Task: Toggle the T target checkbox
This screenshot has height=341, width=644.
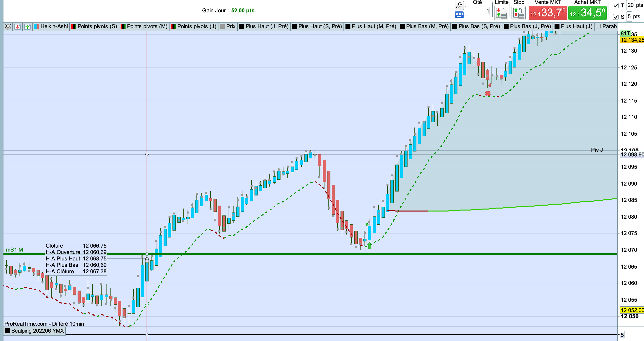Action: point(616,5)
